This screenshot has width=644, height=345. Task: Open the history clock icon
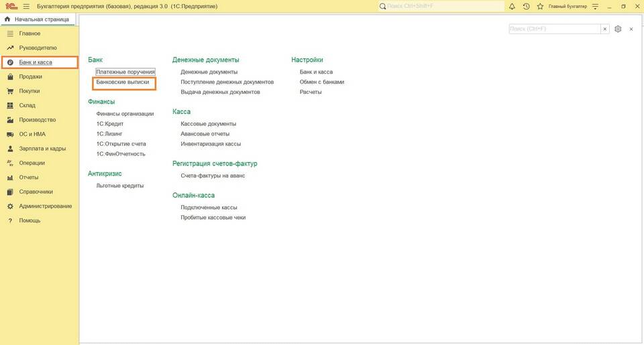pos(527,6)
